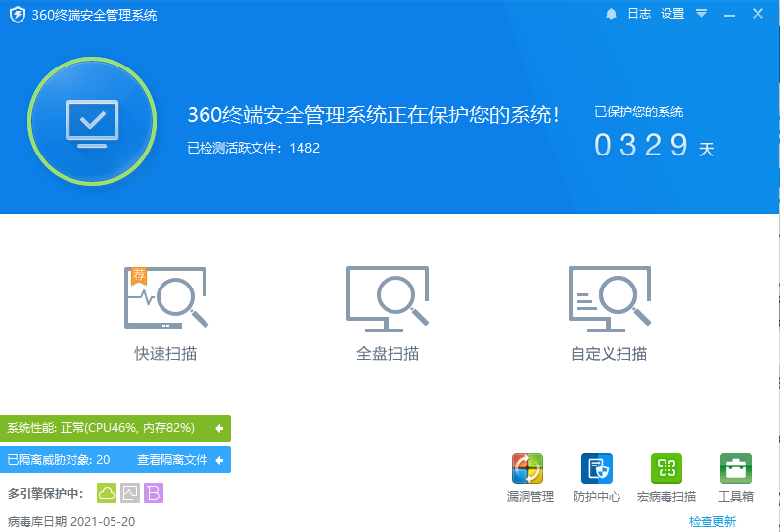This screenshot has width=780, height=532.
Task: Click the protected computer status circle
Action: coord(92,121)
